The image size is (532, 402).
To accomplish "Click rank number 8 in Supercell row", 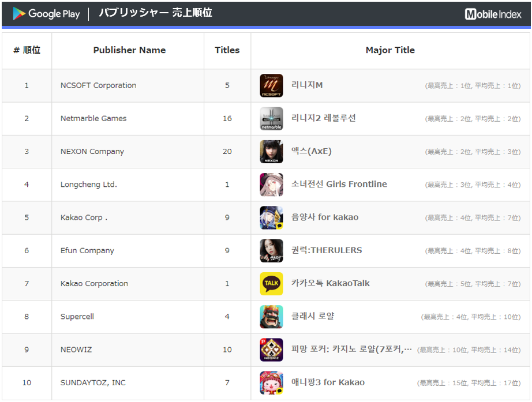I will click(x=27, y=317).
